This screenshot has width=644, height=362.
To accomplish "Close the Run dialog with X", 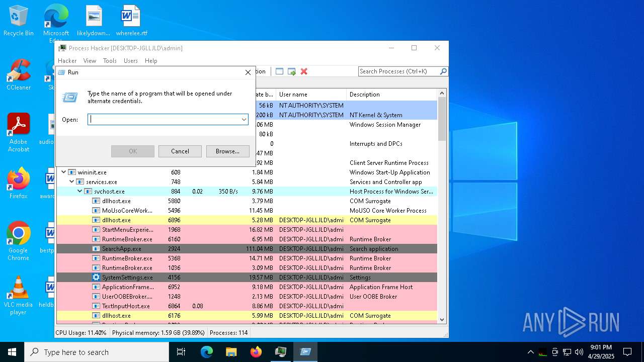I will coord(248,72).
